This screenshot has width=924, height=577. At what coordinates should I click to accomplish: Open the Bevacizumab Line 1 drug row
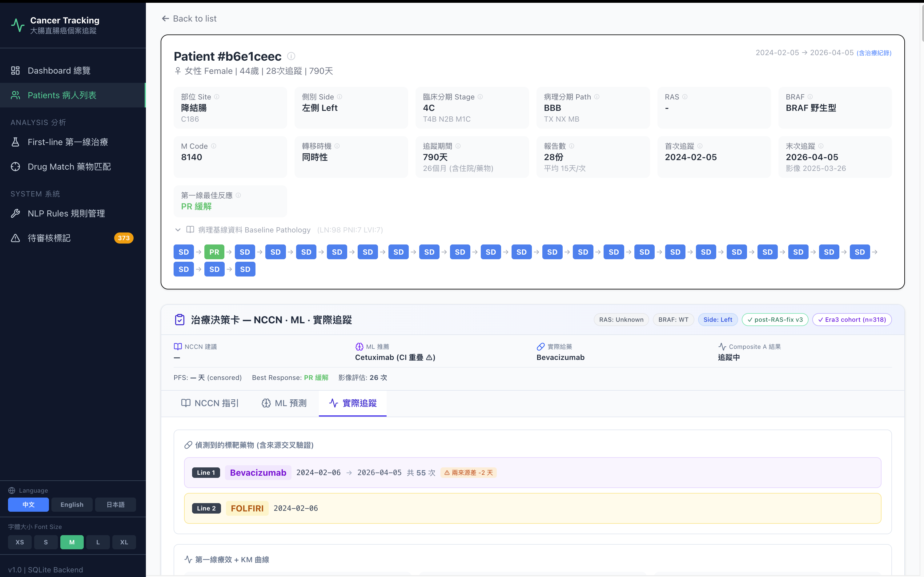click(532, 472)
